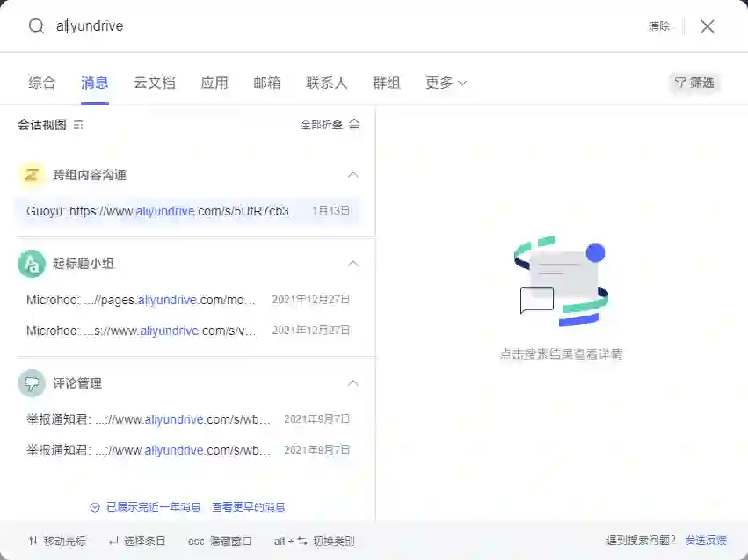Screen dimensions: 748x560
Task: Collapse the 跨组内容沟通 group chevron
Action: point(353,175)
